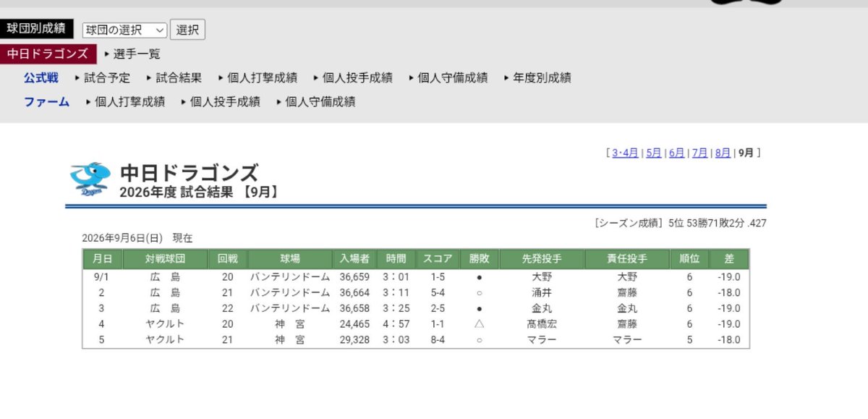The height and width of the screenshot is (419, 868).
Task: Click the 順位 column header
Action: [x=689, y=258]
